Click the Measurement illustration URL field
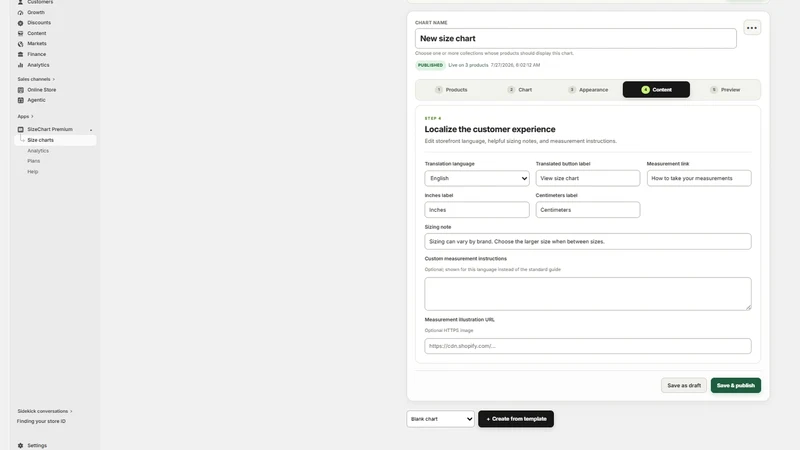This screenshot has width=800, height=450. pyautogui.click(x=588, y=346)
